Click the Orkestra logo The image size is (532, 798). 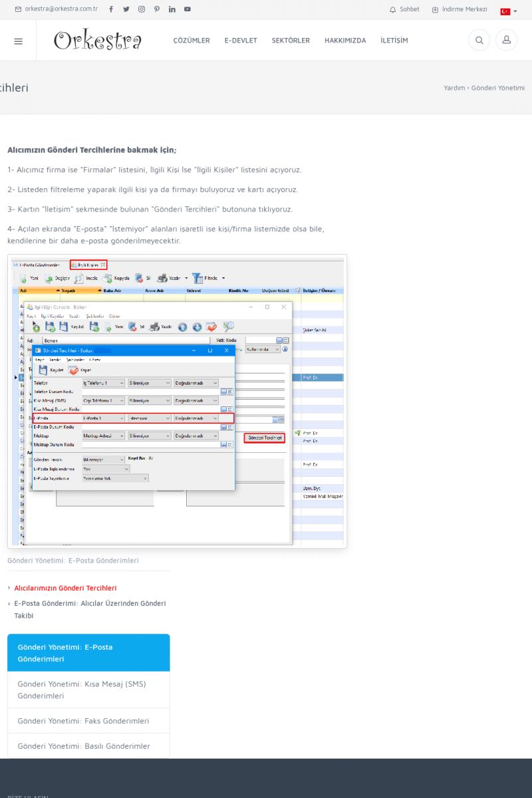coord(98,41)
